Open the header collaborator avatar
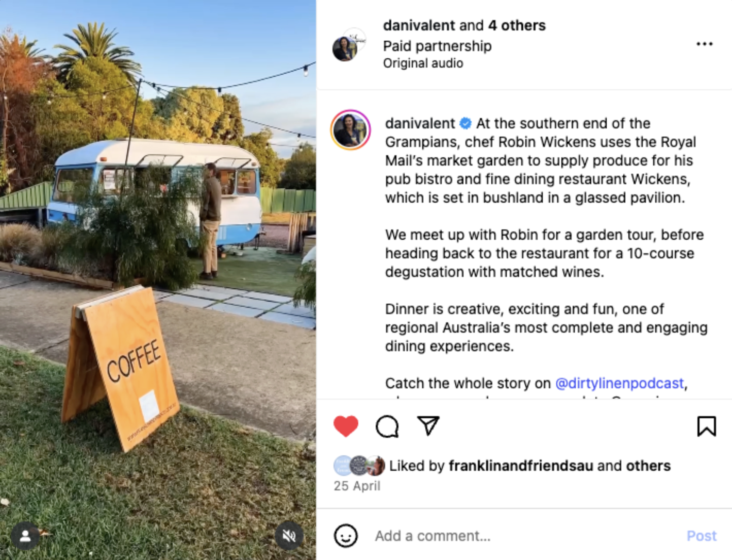This screenshot has width=732, height=560. (349, 45)
